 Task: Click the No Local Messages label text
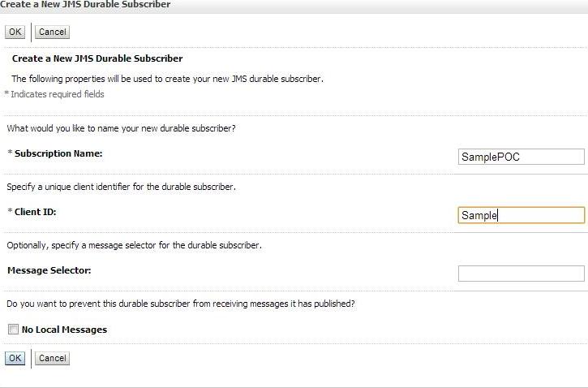click(64, 330)
